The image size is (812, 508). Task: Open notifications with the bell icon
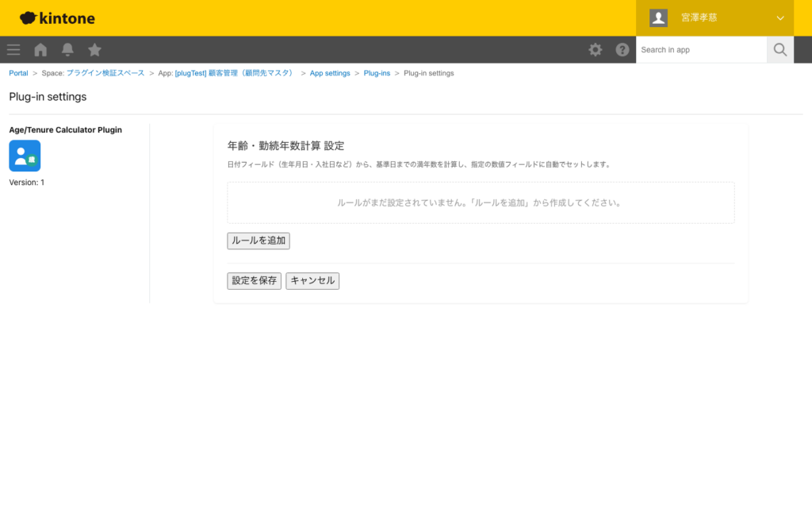click(67, 49)
